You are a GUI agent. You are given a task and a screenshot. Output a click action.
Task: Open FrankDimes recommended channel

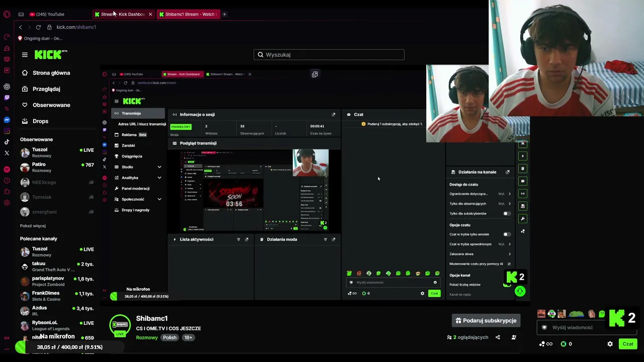[x=57, y=296]
